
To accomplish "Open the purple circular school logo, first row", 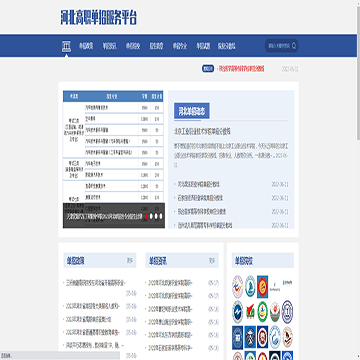I will (237, 287).
